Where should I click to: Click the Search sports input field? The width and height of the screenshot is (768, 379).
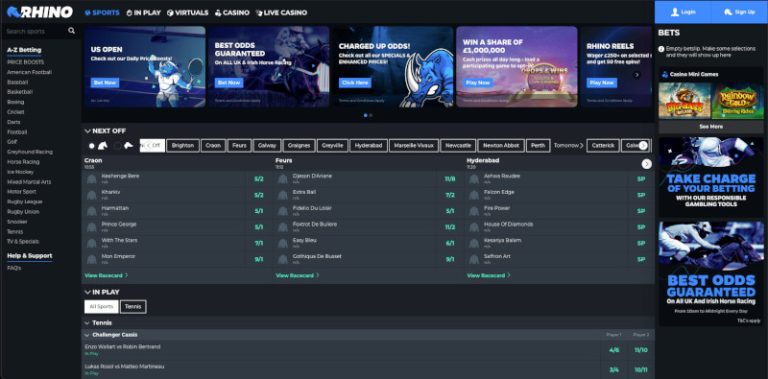click(x=34, y=31)
